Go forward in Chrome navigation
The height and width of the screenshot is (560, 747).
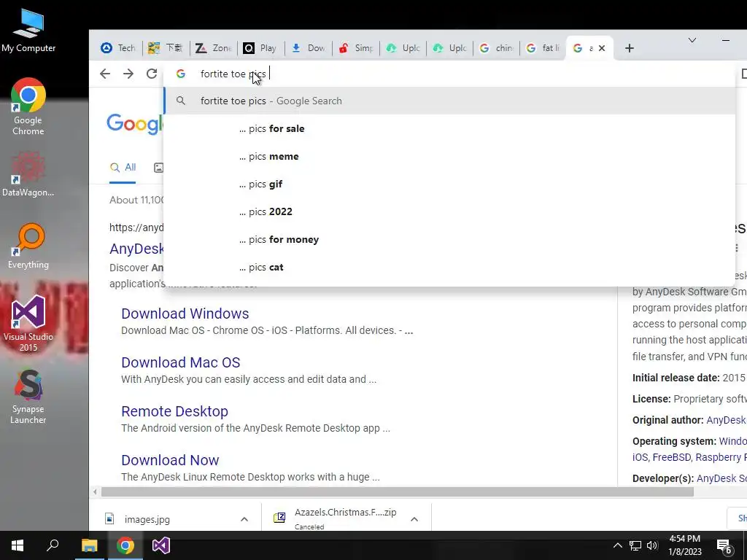[128, 74]
